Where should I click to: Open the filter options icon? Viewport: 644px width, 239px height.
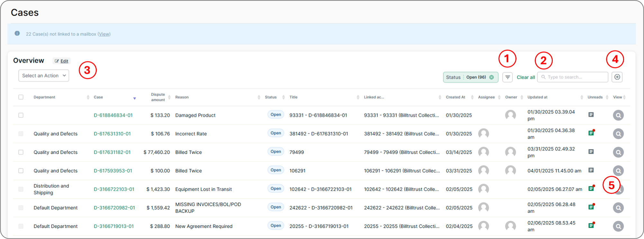tap(507, 77)
